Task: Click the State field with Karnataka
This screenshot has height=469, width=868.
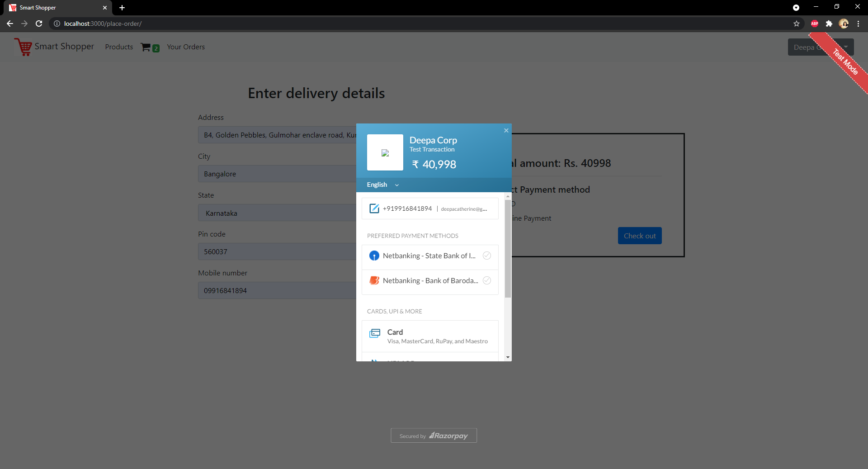Action: pos(277,213)
